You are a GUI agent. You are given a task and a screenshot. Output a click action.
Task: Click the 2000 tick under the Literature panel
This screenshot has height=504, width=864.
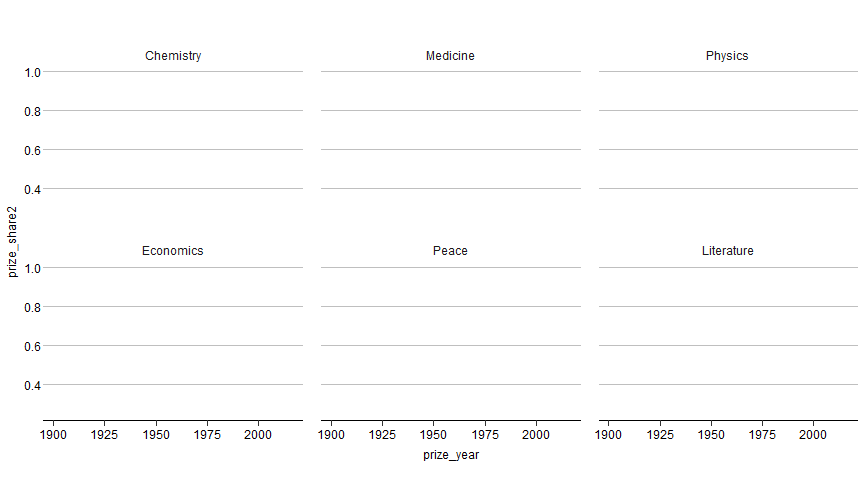pos(813,436)
